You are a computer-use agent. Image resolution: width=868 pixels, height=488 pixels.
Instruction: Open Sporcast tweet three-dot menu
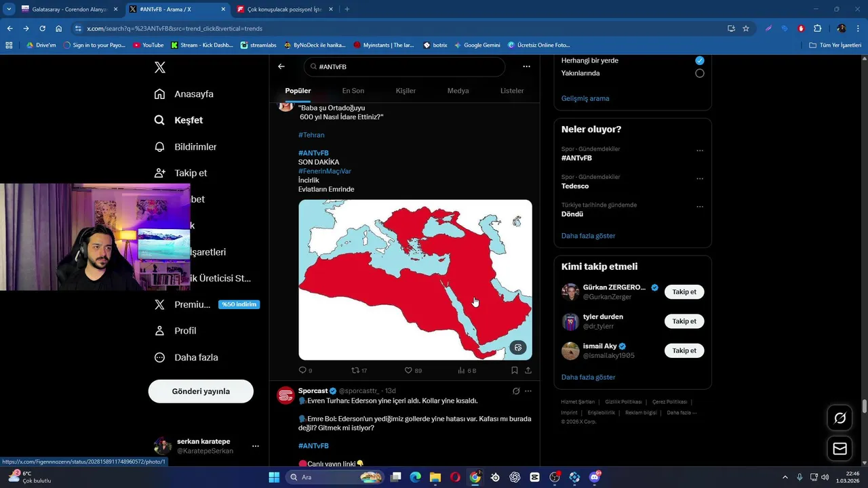[528, 391]
